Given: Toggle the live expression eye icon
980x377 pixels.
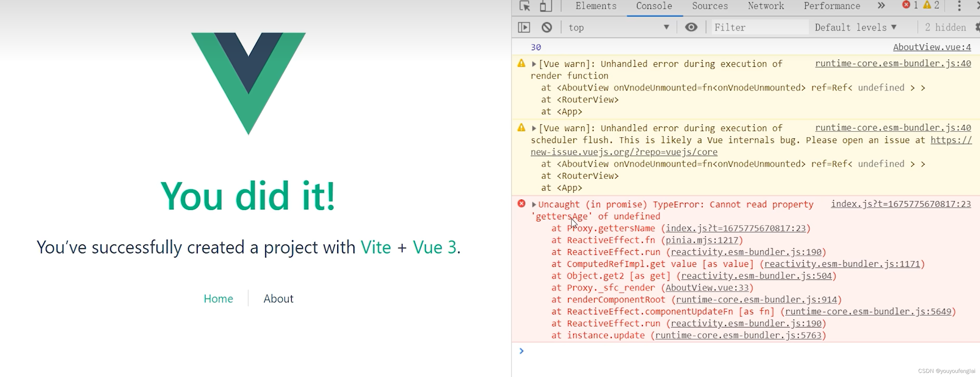Looking at the screenshot, I should click(x=691, y=27).
